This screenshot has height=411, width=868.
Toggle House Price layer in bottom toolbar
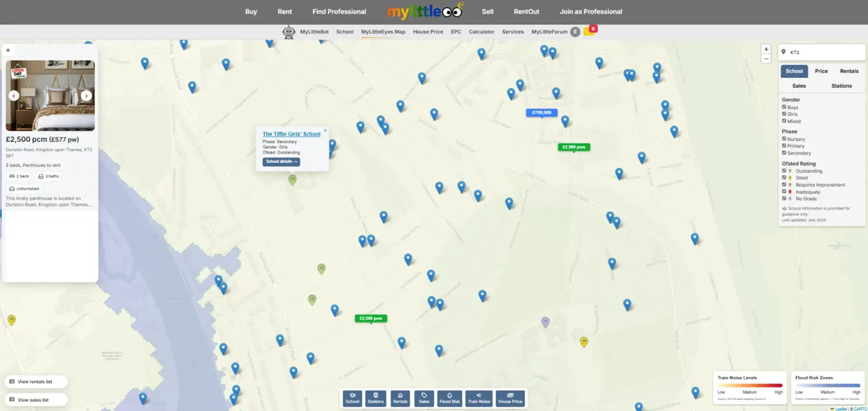pos(510,399)
